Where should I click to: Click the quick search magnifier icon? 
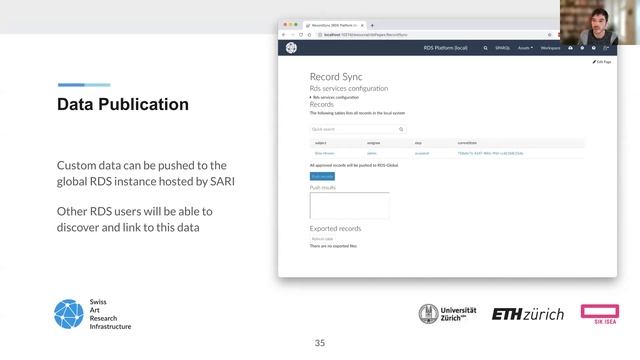[x=401, y=129]
